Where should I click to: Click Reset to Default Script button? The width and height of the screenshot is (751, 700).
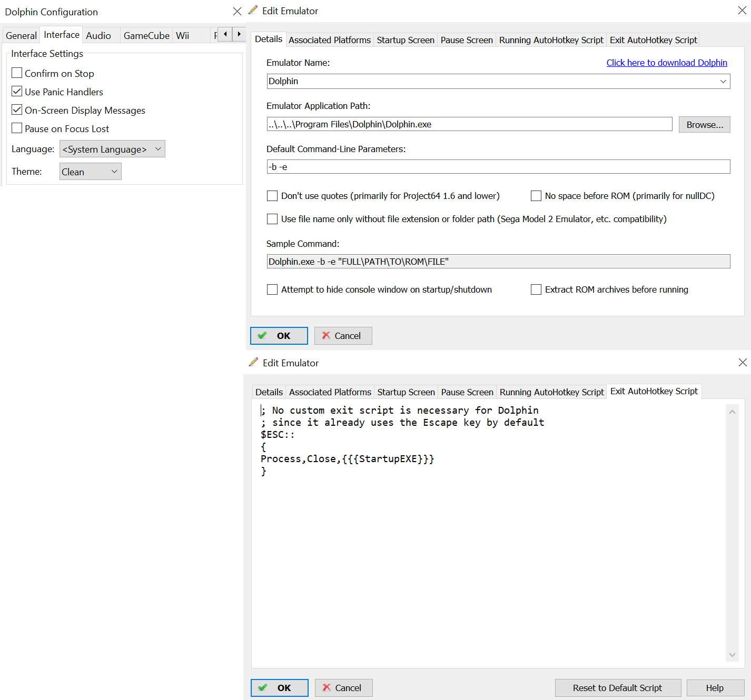tap(618, 688)
